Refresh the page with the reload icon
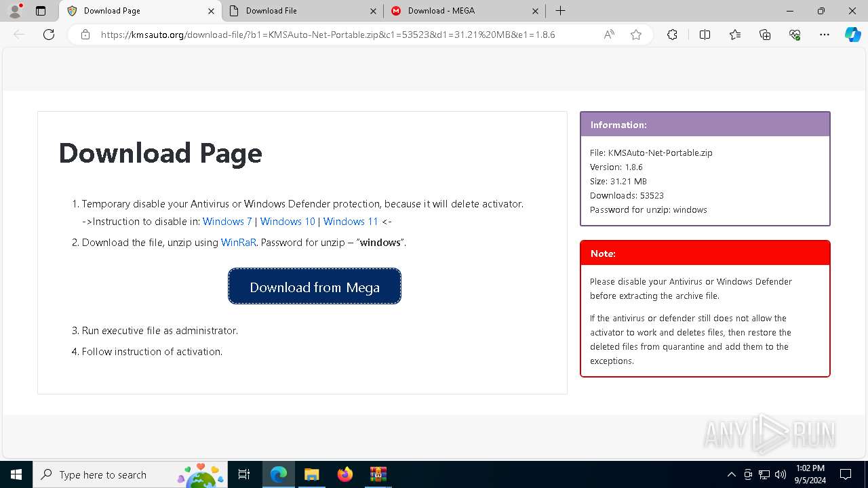Screen dimensions: 868x488 point(49,35)
